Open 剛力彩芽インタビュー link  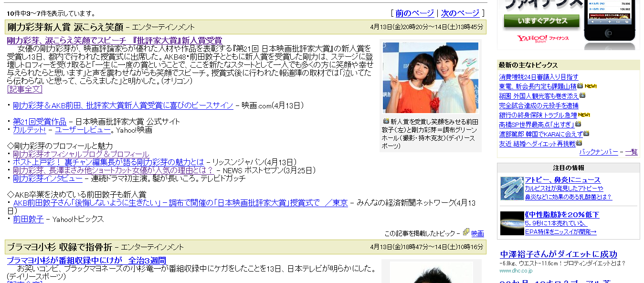48,178
